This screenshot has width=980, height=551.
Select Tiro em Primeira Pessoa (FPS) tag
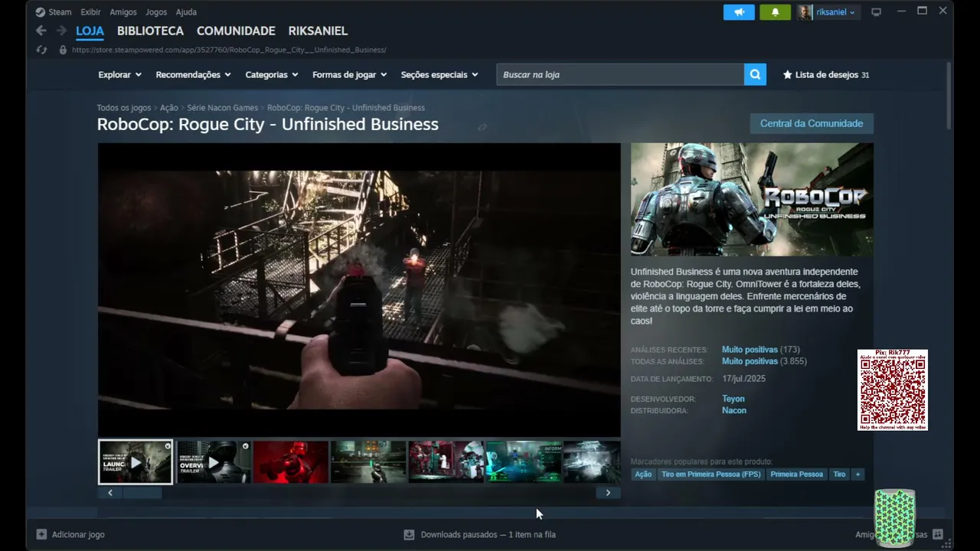coord(711,474)
